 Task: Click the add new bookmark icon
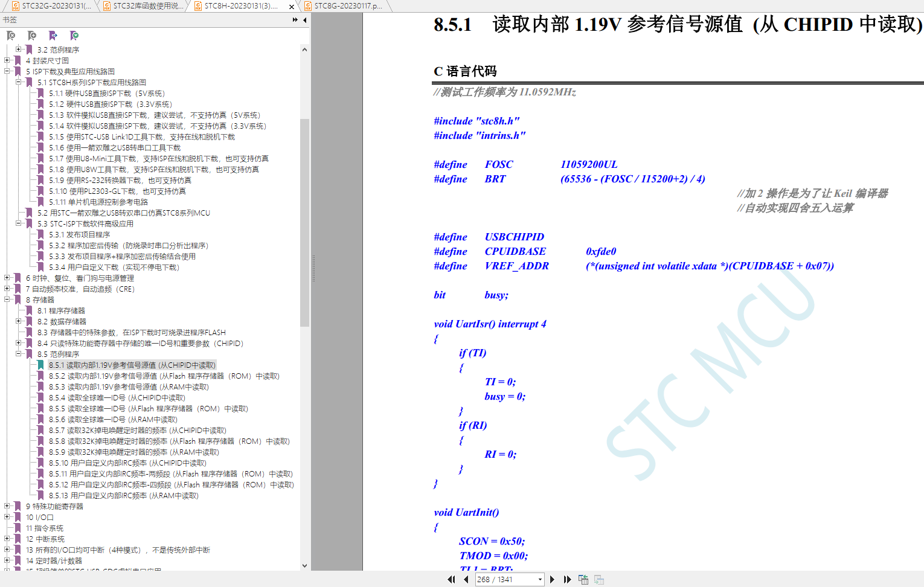pos(32,36)
